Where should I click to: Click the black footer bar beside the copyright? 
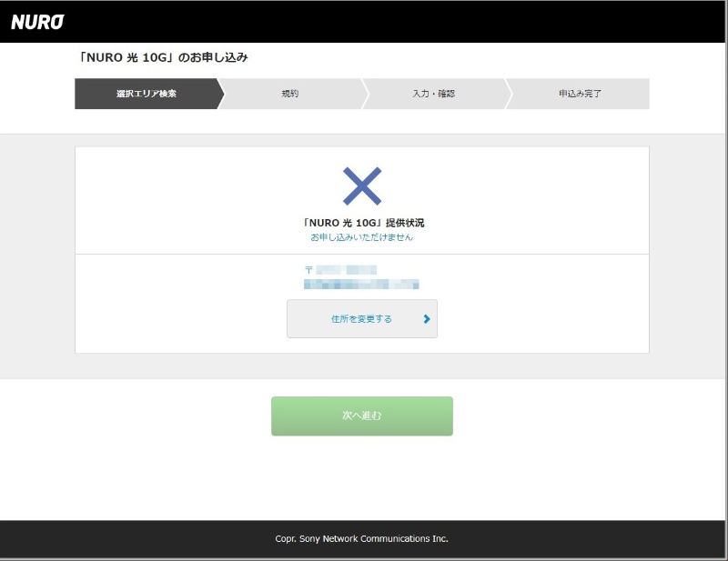[136, 538]
